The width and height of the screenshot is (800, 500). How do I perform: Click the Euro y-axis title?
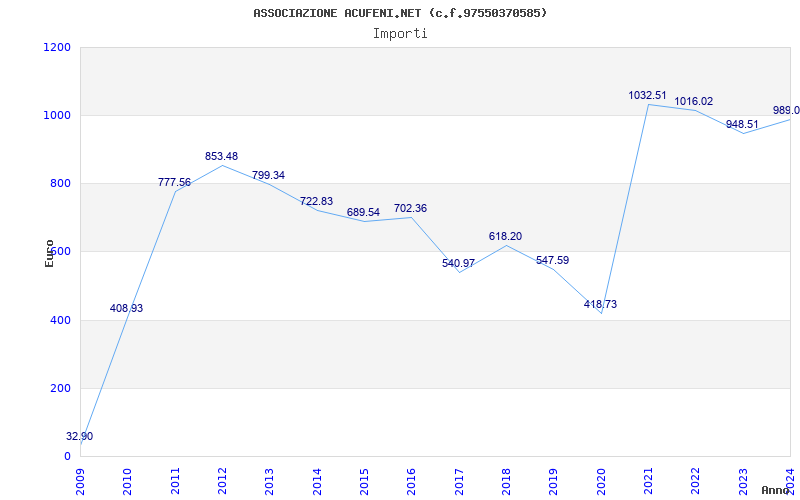49,253
